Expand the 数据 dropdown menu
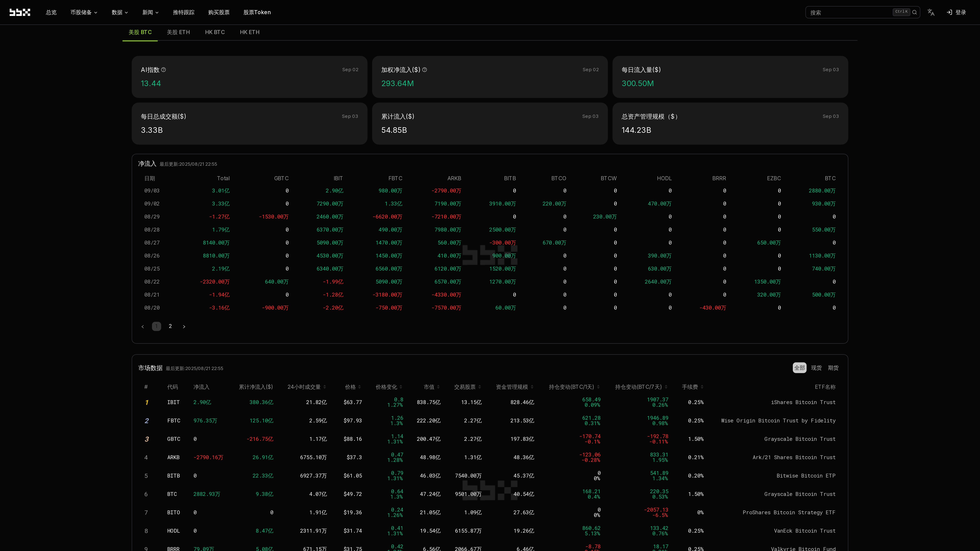Viewport: 980px width, 551px height. [119, 12]
